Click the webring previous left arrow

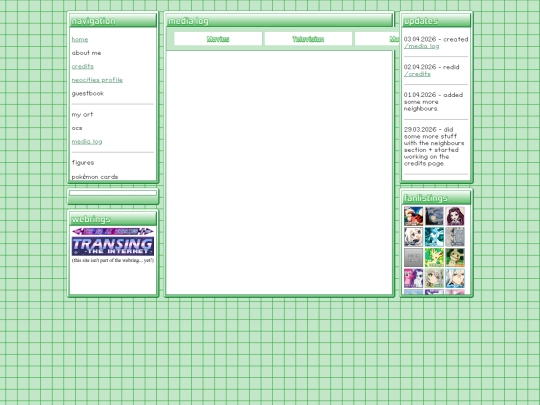tap(77, 231)
